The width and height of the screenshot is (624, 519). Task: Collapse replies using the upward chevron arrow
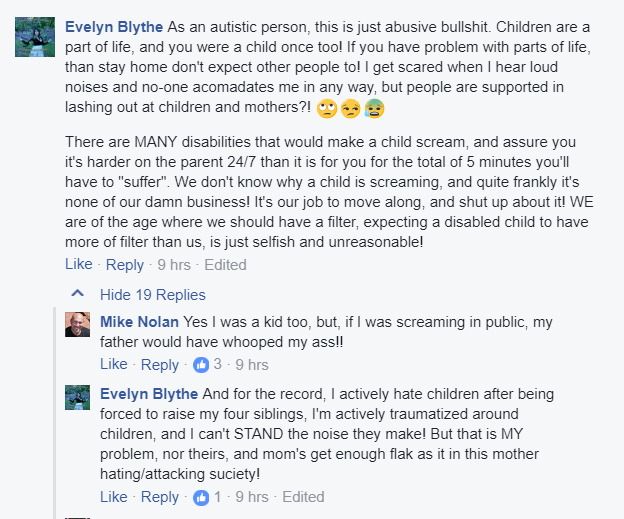point(78,294)
